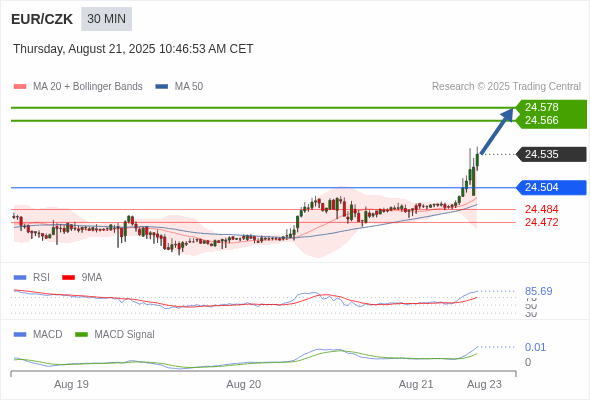Viewport: 590px width, 400px height.
Task: Toggle the MACD legend entry
Action: [x=38, y=334]
